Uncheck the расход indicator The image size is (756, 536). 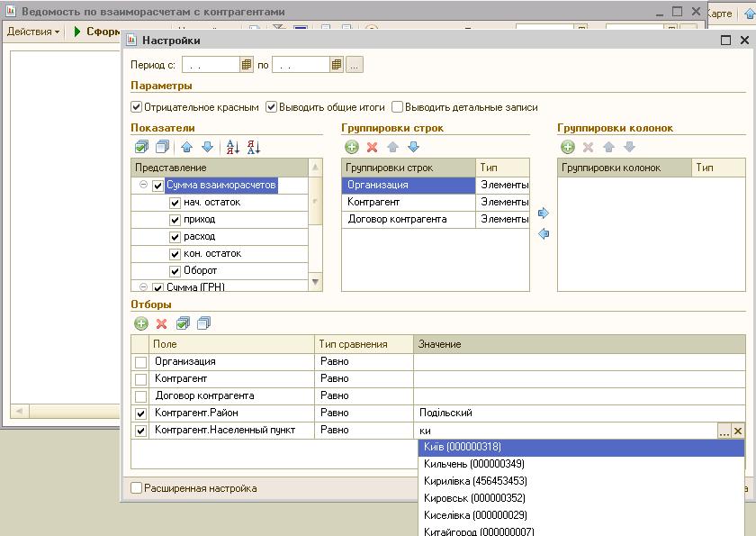click(175, 237)
